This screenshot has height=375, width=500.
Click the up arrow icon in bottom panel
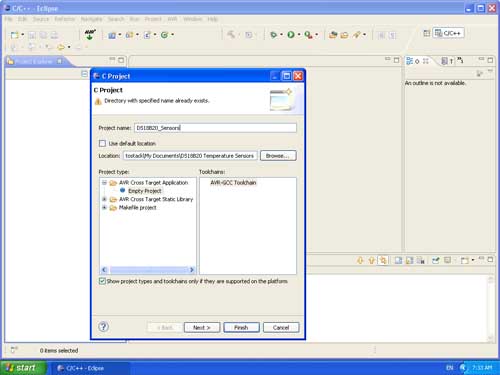[x=372, y=260]
